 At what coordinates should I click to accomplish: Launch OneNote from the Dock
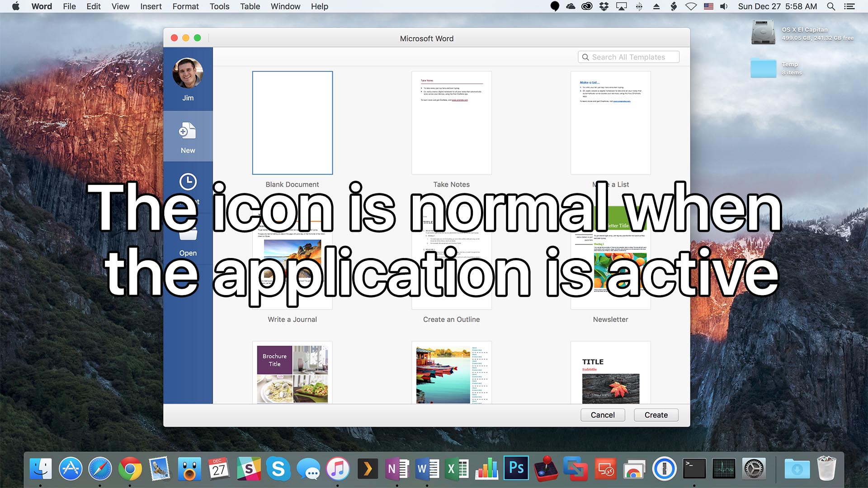click(x=397, y=469)
